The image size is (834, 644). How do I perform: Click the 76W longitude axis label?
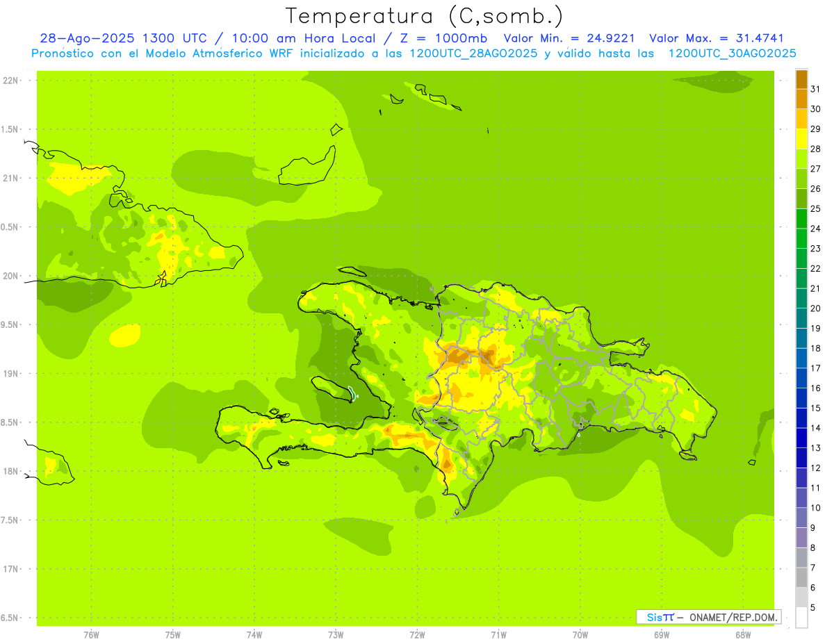click(x=91, y=634)
